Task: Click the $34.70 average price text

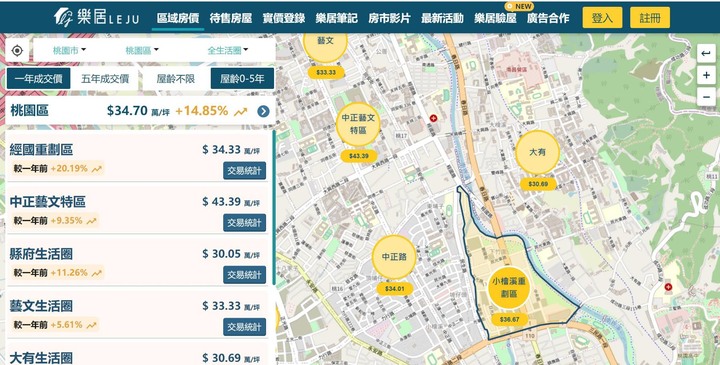Action: click(127, 111)
